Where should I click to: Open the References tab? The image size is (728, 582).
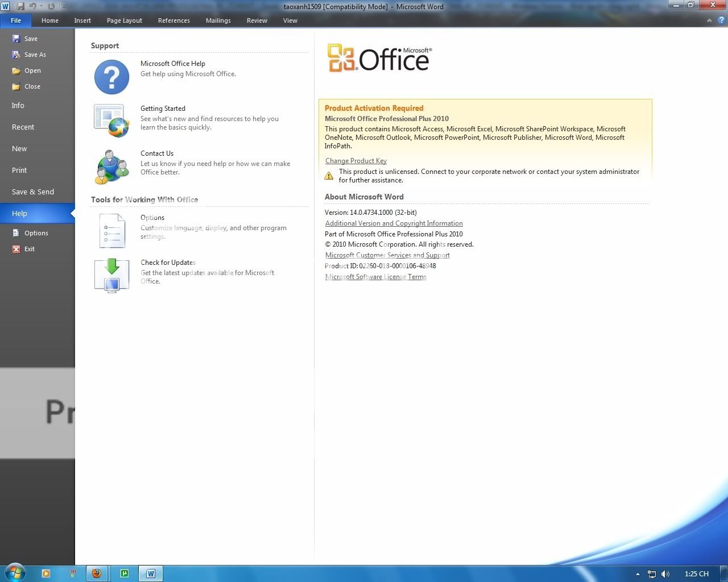tap(174, 20)
